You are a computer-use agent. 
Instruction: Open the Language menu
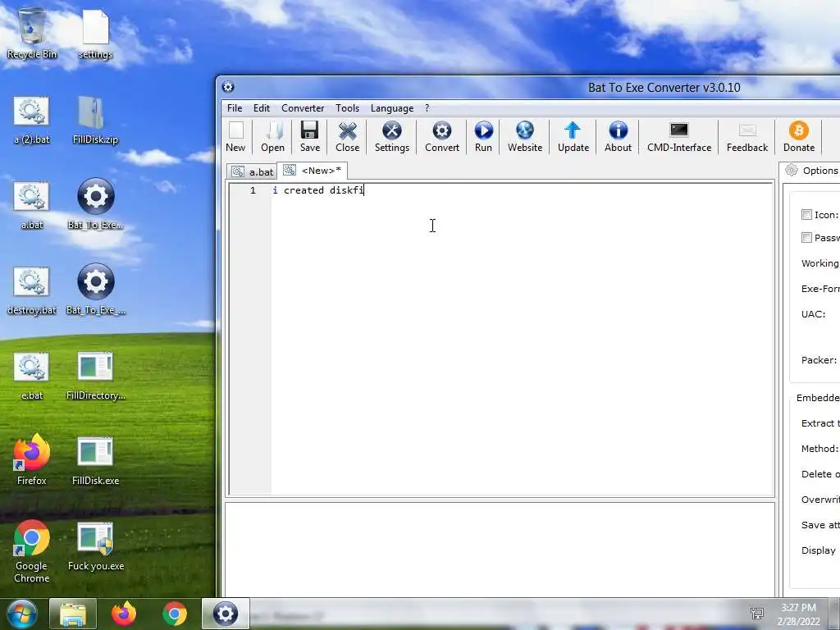(391, 108)
